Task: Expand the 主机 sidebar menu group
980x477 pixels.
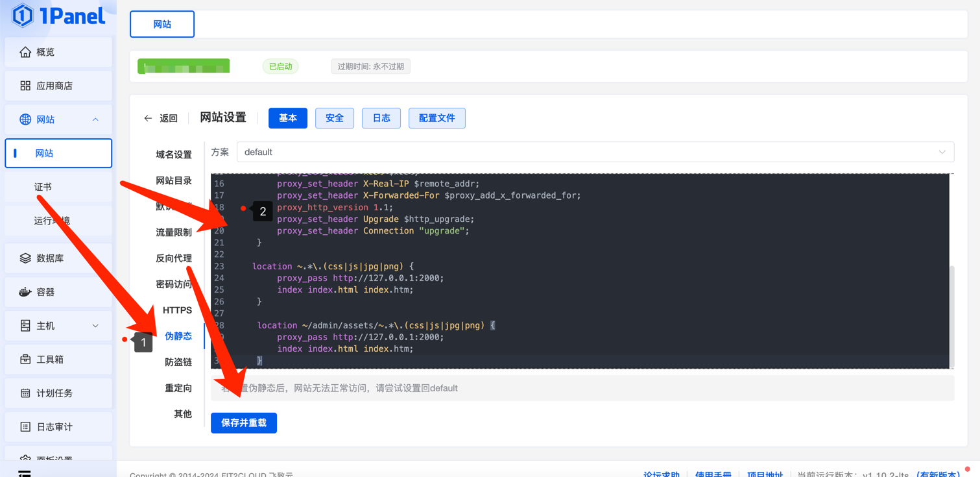Action: click(x=95, y=326)
